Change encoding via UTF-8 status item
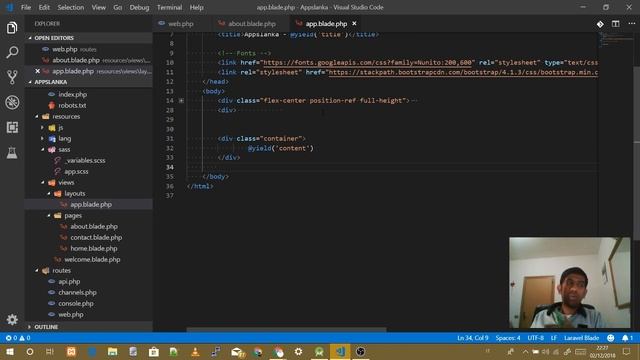 point(536,338)
